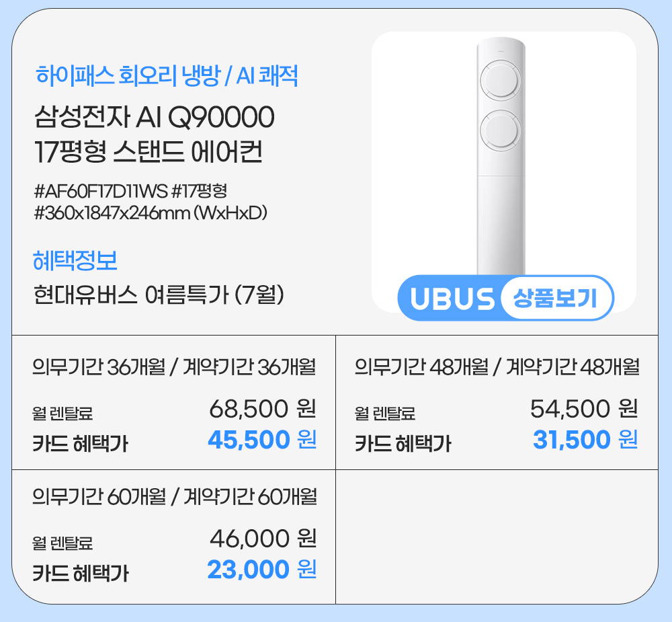Select the 48개월 contract plan heading
The height and width of the screenshot is (622, 672).
click(497, 368)
